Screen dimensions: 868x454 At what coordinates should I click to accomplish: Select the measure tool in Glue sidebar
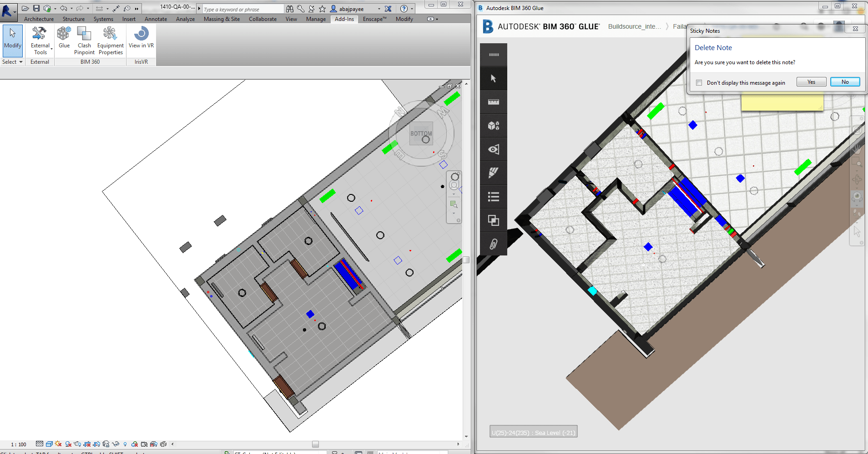click(493, 102)
